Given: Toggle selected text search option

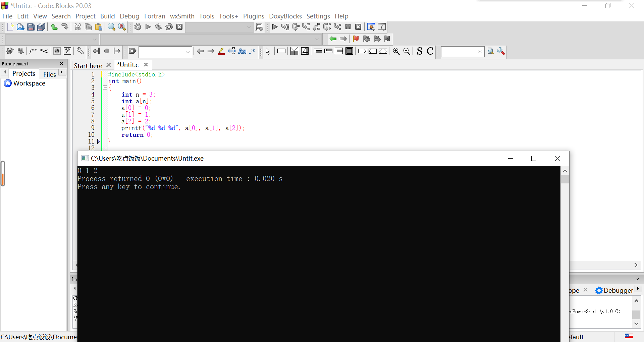Looking at the screenshot, I should (x=231, y=51).
